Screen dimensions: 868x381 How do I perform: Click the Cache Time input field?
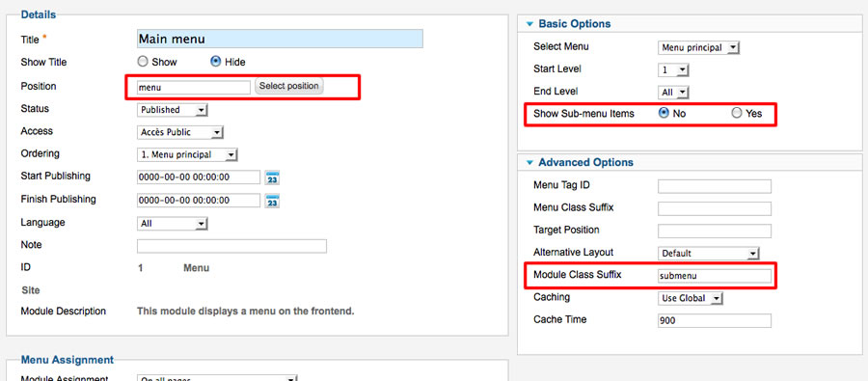(715, 320)
